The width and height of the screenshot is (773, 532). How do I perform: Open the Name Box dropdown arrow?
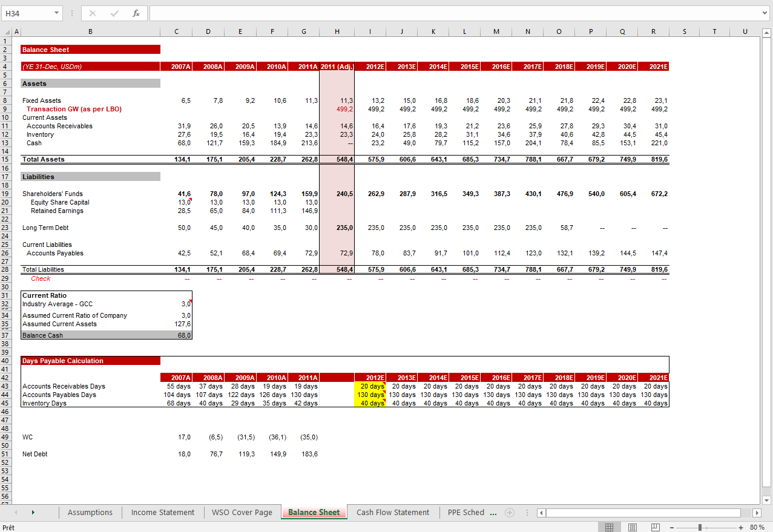[56, 13]
